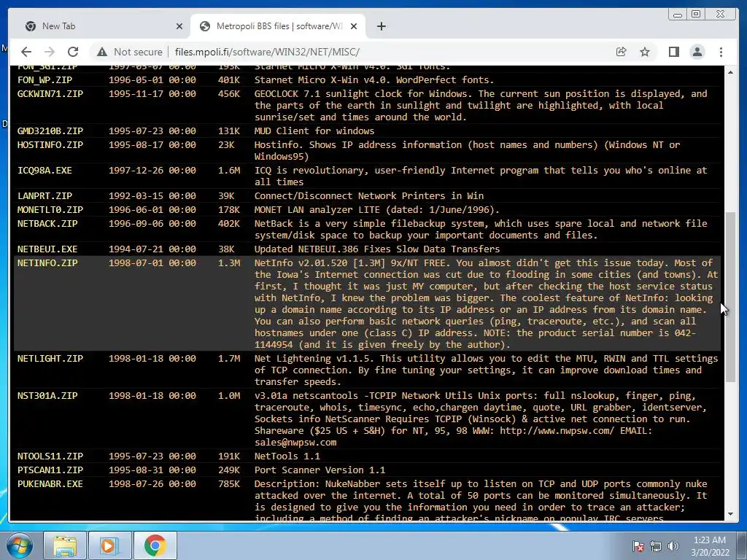
Task: Click the volume speaker tray icon
Action: point(673,546)
